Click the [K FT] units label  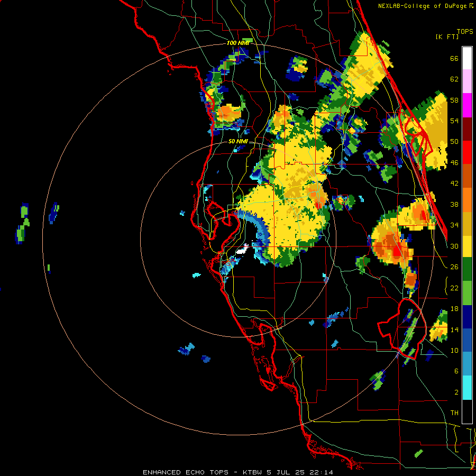[x=447, y=37]
